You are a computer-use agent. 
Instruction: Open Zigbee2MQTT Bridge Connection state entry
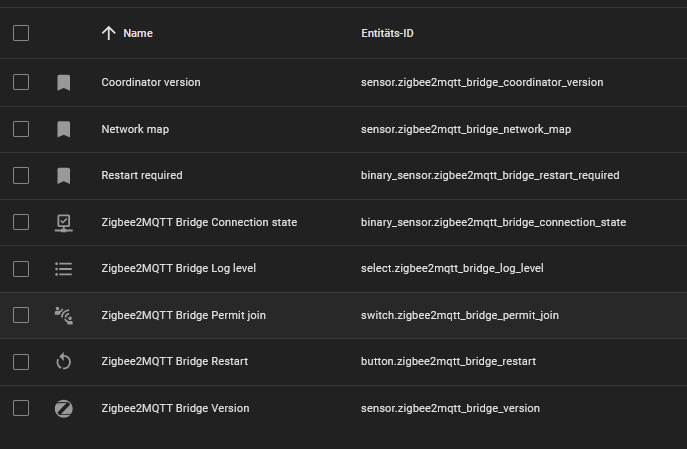(199, 222)
